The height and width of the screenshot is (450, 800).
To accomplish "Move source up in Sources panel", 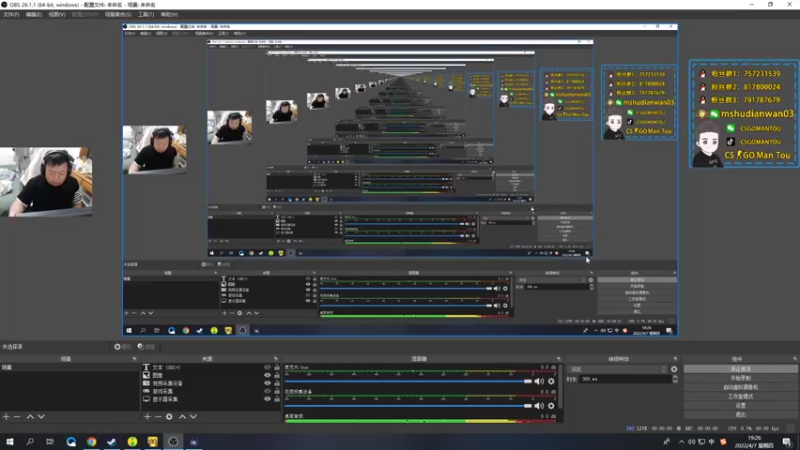I will click(182, 417).
